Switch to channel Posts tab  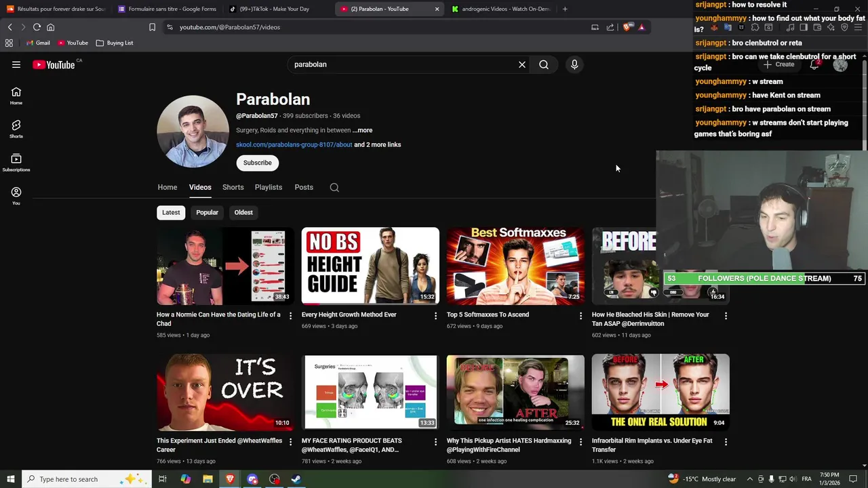coord(304,187)
